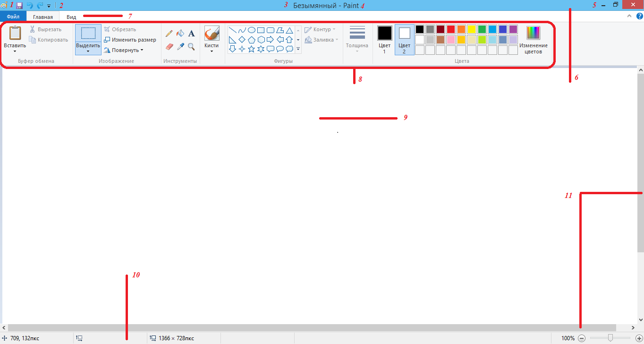Select the Magnifier tool
Image resolution: width=644 pixels, height=344 pixels.
point(191,46)
